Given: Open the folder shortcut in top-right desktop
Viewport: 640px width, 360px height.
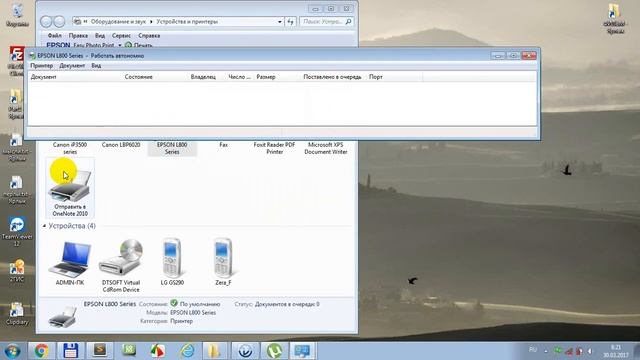Looking at the screenshot, I should [x=615, y=18].
